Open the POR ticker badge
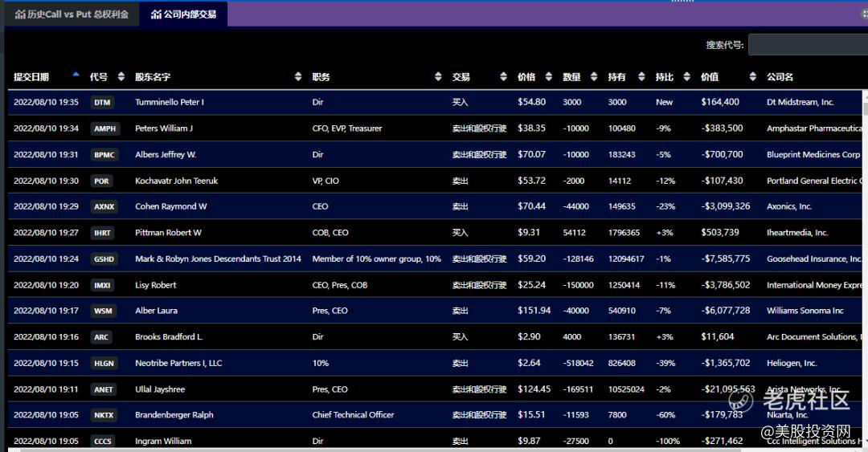 tap(101, 181)
